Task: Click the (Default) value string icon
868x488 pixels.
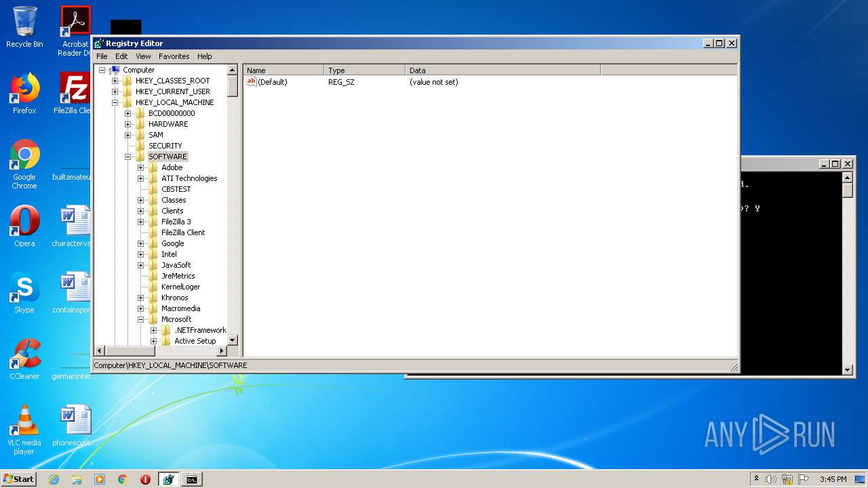Action: 251,81
